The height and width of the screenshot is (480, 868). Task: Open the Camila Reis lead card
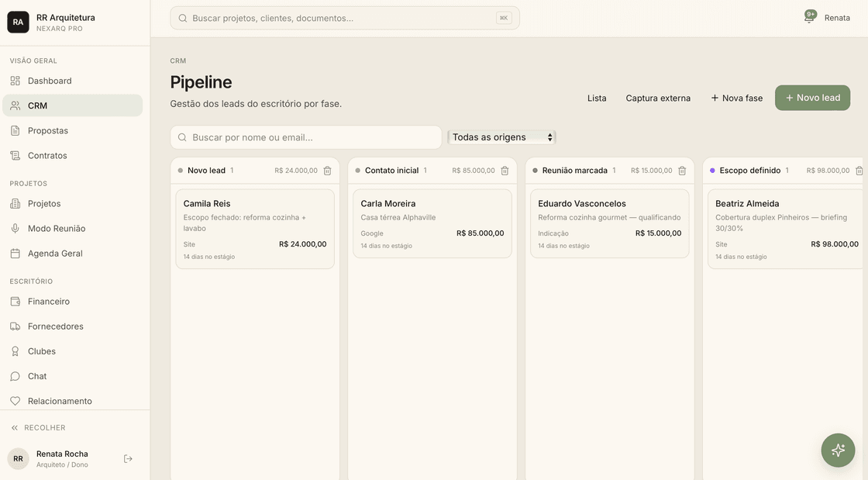(x=255, y=230)
